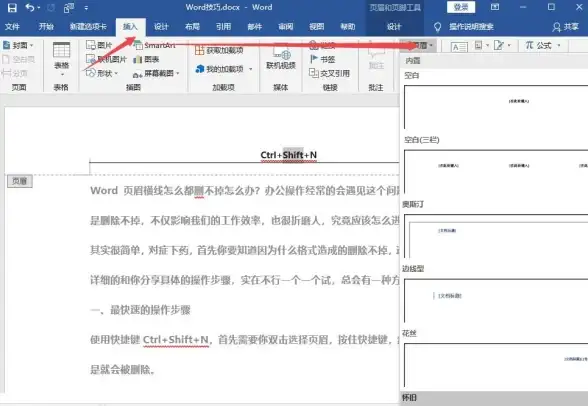Click the lightbulb 操作说明搜索 search box
The height and width of the screenshot is (406, 588).
pyautogui.click(x=464, y=27)
